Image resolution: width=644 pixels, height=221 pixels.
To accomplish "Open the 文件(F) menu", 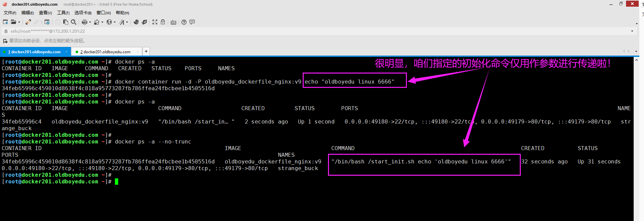I will [x=10, y=13].
